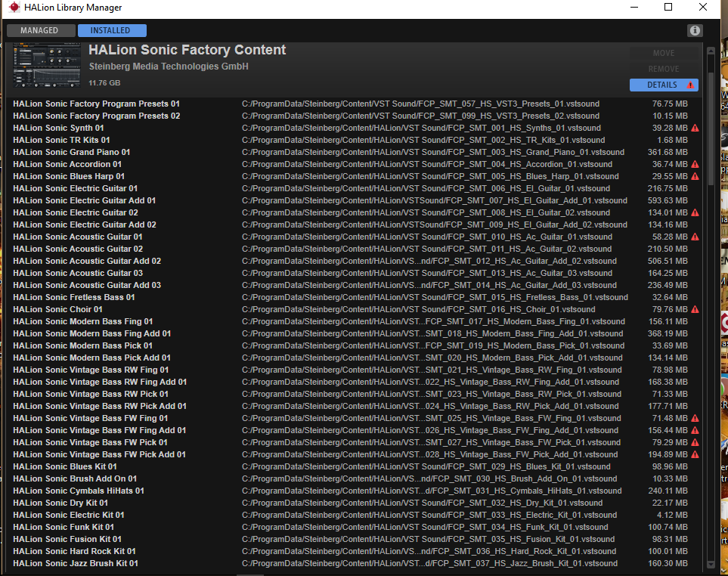The height and width of the screenshot is (576, 728).
Task: Select HALion Sonic Modern Bass Fing Add 01
Action: point(355,333)
